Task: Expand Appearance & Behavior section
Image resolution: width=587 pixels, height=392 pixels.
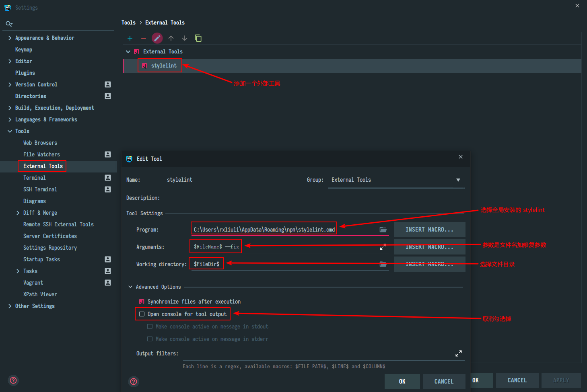Action: point(10,38)
